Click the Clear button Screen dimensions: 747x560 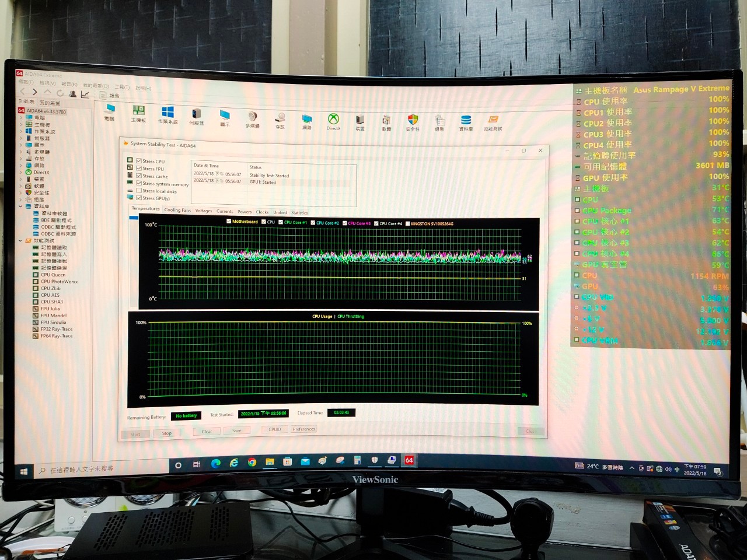(207, 431)
